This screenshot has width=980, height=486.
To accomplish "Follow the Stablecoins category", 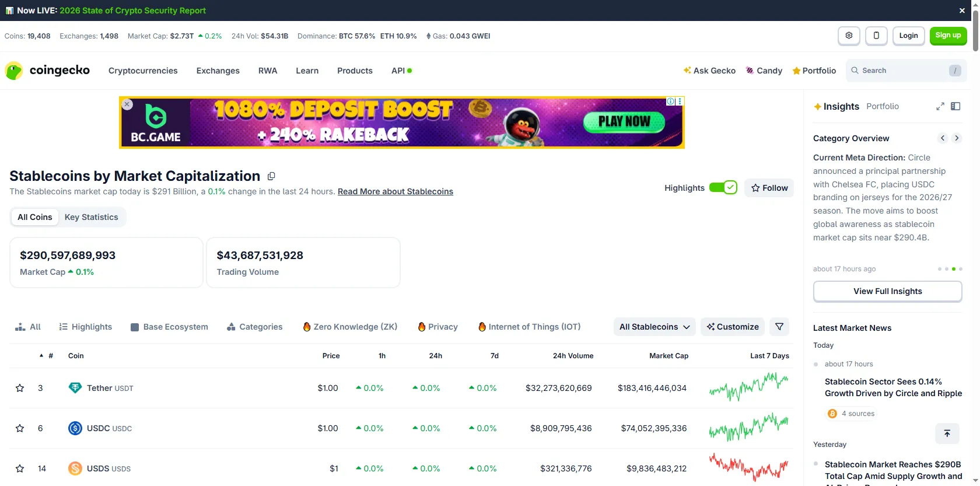I will coord(769,188).
